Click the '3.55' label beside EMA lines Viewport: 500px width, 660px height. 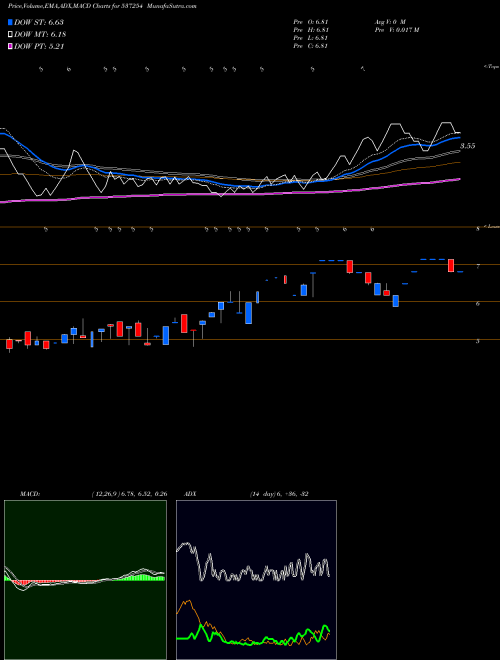point(468,146)
